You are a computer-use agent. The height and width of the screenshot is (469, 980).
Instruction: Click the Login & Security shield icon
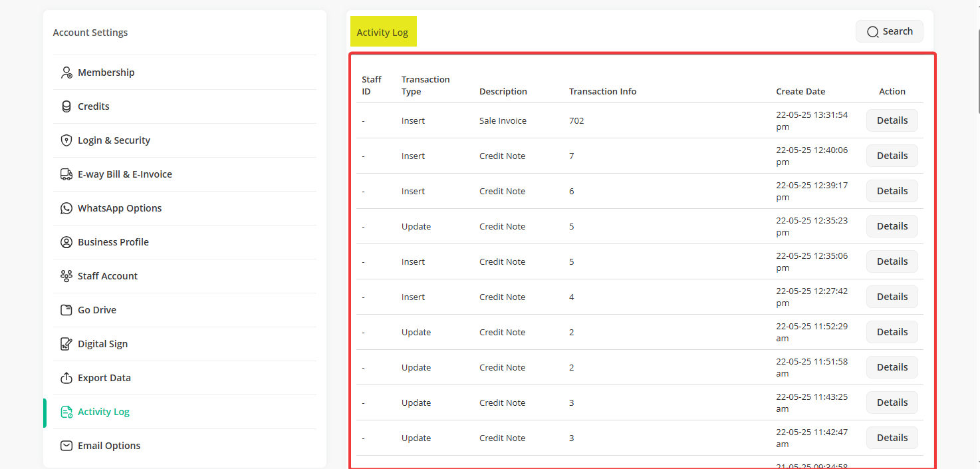click(x=66, y=140)
